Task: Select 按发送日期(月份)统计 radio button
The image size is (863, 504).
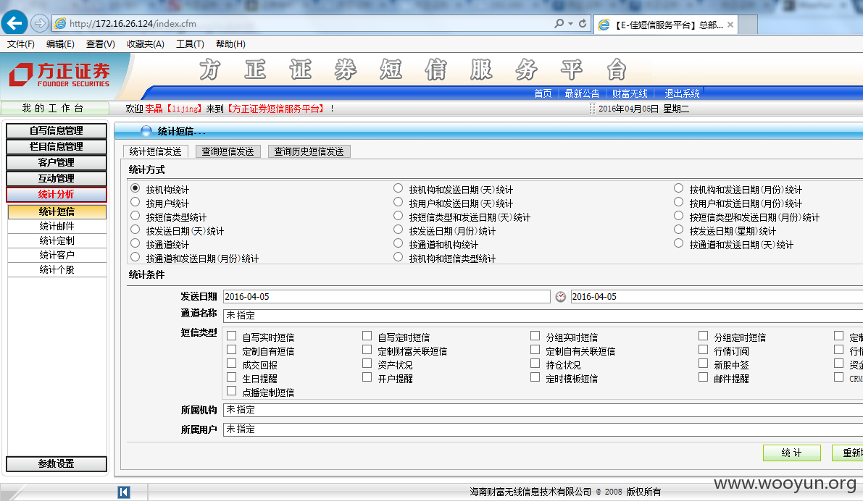Action: (398, 230)
